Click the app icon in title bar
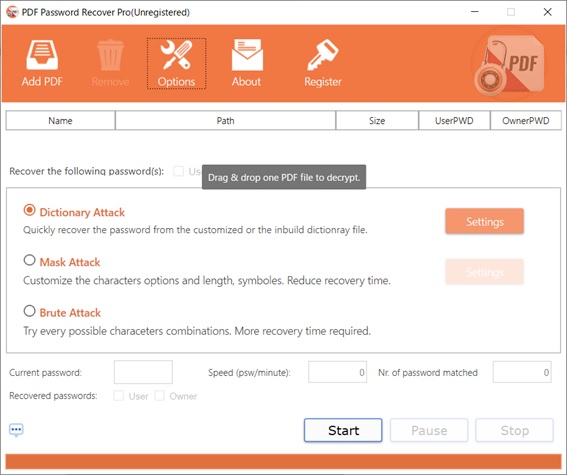567x475 pixels. click(x=12, y=12)
